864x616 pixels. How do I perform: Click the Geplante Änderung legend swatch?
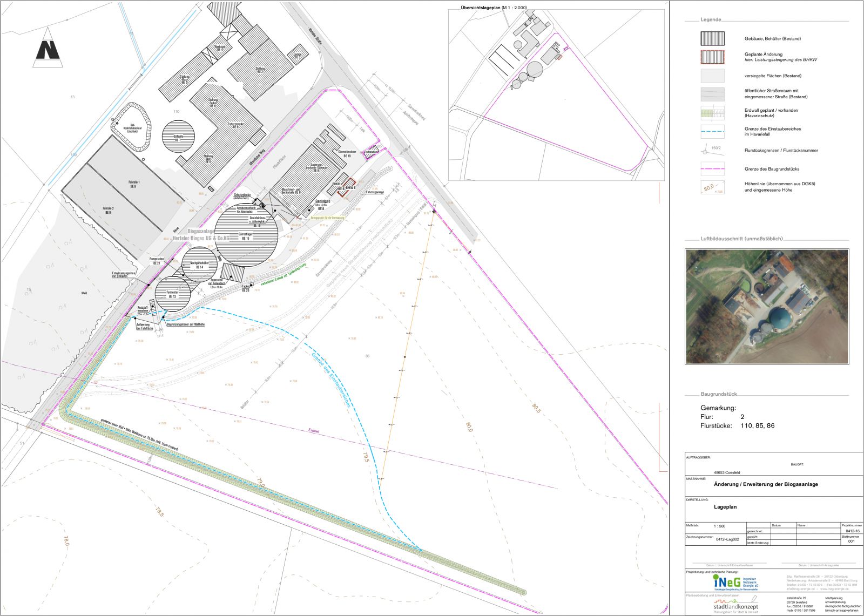pos(712,57)
